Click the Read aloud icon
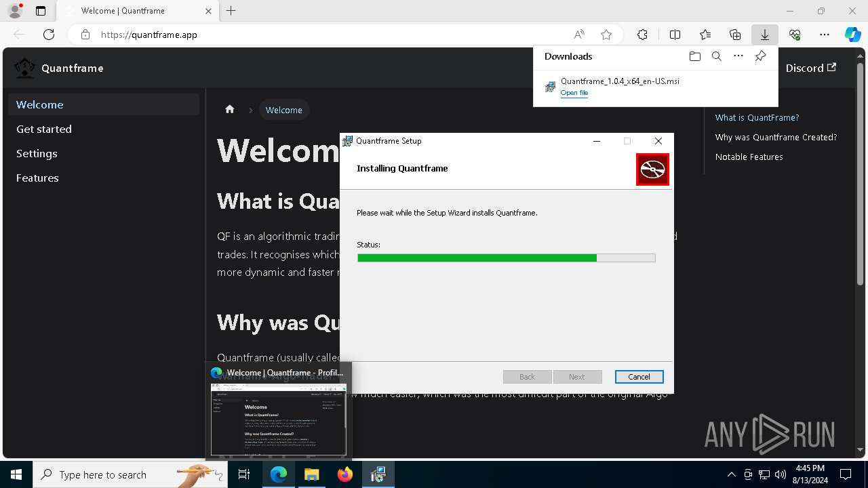This screenshot has width=868, height=488. (x=579, y=35)
